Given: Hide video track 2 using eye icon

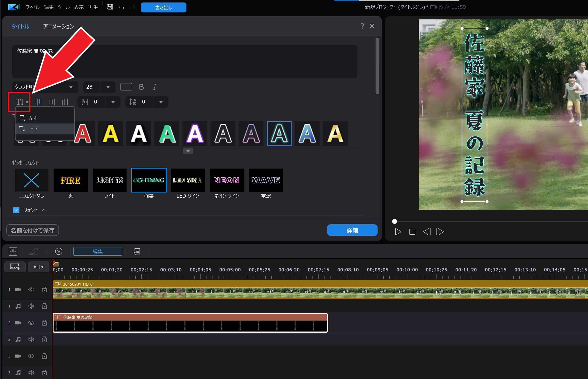Looking at the screenshot, I should coord(31,323).
